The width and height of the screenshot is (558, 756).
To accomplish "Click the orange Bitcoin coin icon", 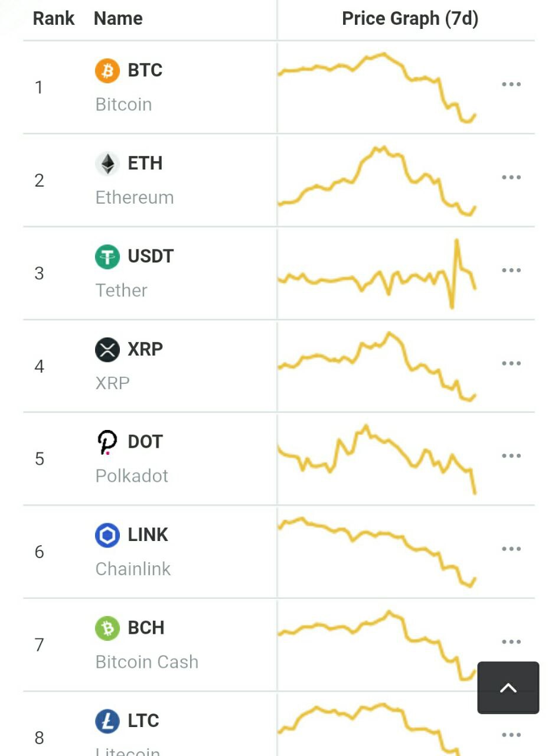I will pyautogui.click(x=107, y=71).
